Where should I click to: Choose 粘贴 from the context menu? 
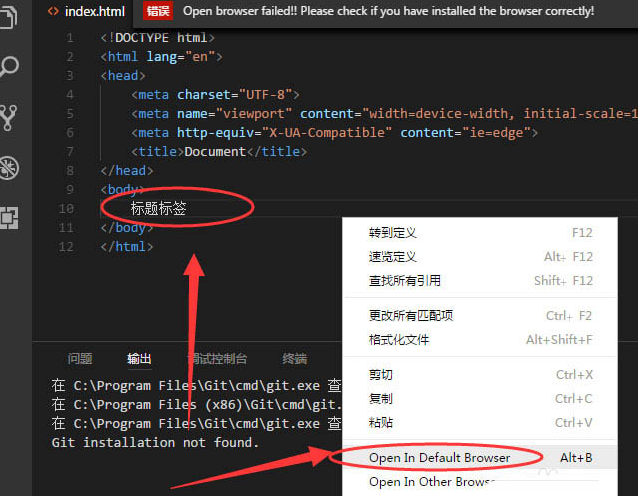381,422
